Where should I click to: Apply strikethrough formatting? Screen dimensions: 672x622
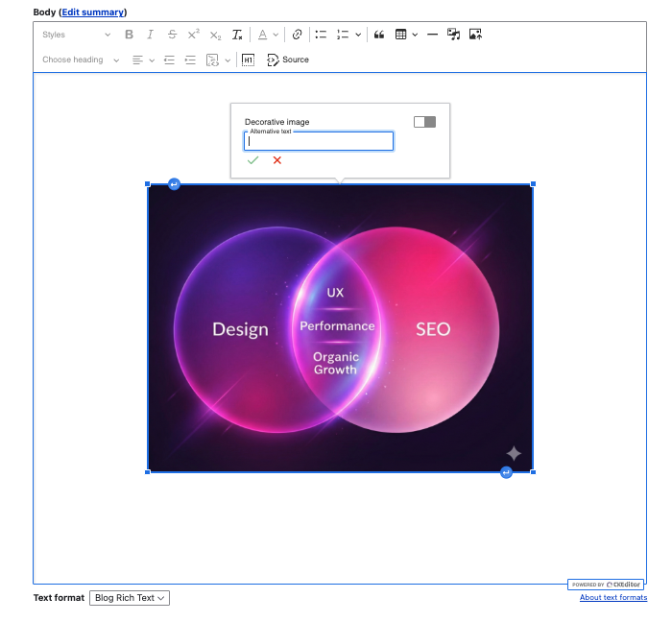(x=172, y=35)
